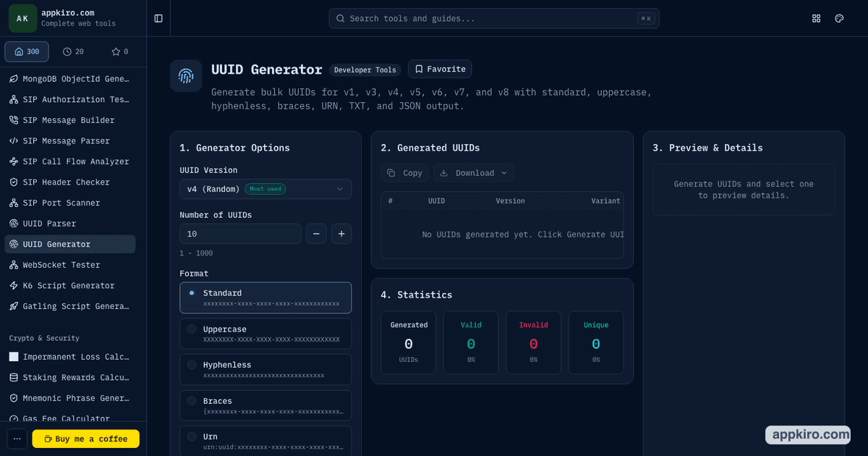The width and height of the screenshot is (868, 456).
Task: Open the Download dropdown menu
Action: click(474, 173)
